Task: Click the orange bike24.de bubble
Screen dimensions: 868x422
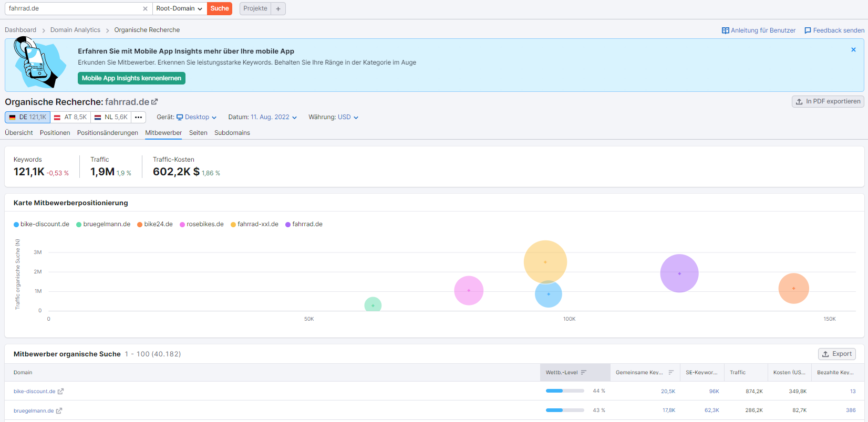Action: click(x=793, y=288)
